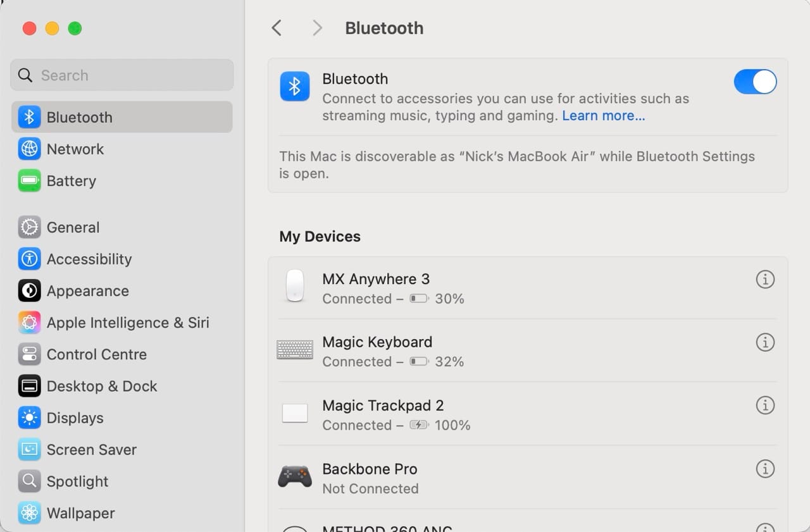
Task: Open info for Magic Trackpad 2
Action: (x=765, y=405)
